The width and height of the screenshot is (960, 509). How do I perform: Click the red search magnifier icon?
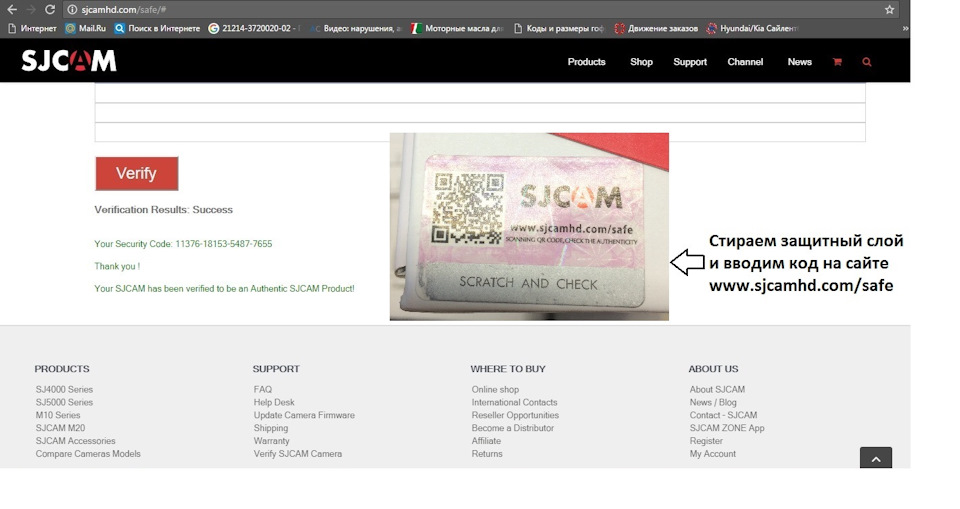click(x=866, y=62)
